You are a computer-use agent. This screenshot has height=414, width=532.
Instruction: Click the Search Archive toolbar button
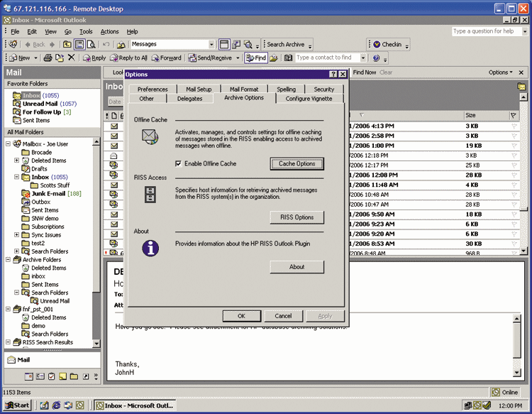point(286,45)
